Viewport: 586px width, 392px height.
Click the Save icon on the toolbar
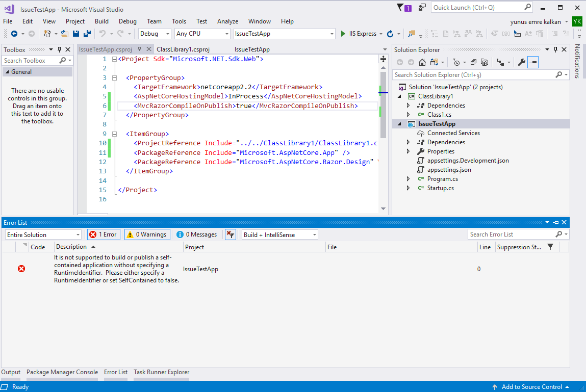(75, 33)
